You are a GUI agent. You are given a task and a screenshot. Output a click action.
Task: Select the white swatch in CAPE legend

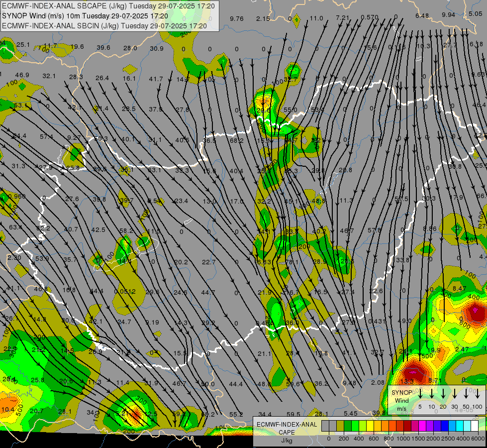pos(474,426)
